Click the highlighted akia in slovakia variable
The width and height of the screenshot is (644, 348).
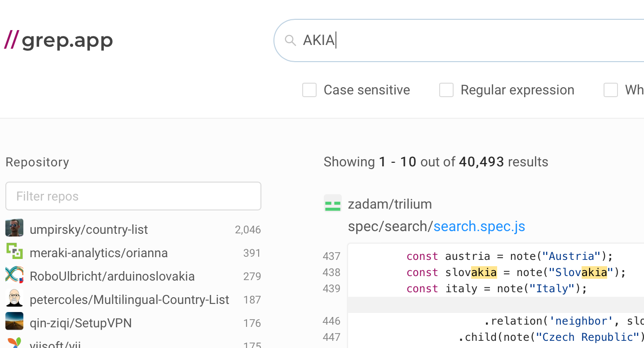484,272
